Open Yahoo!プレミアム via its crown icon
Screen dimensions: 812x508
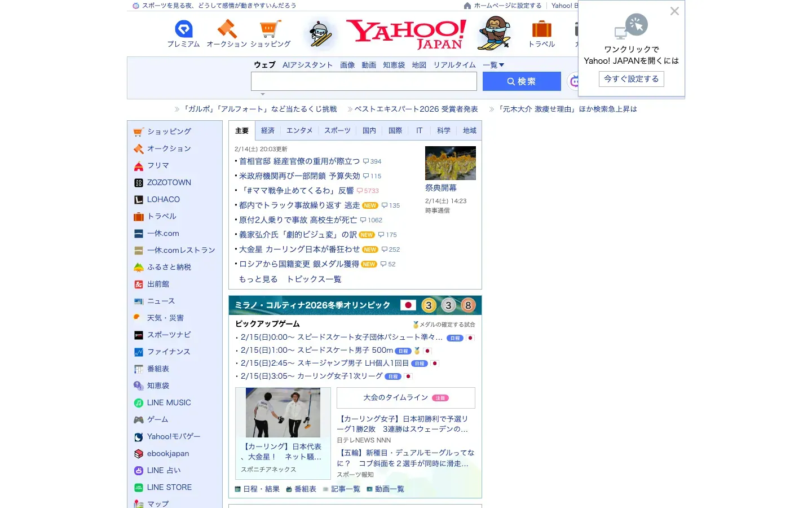tap(183, 28)
